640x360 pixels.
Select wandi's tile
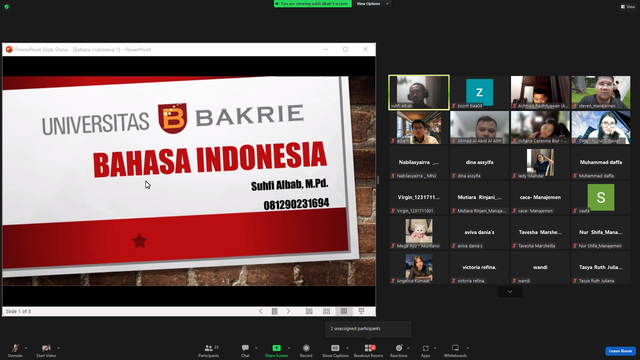(x=540, y=268)
